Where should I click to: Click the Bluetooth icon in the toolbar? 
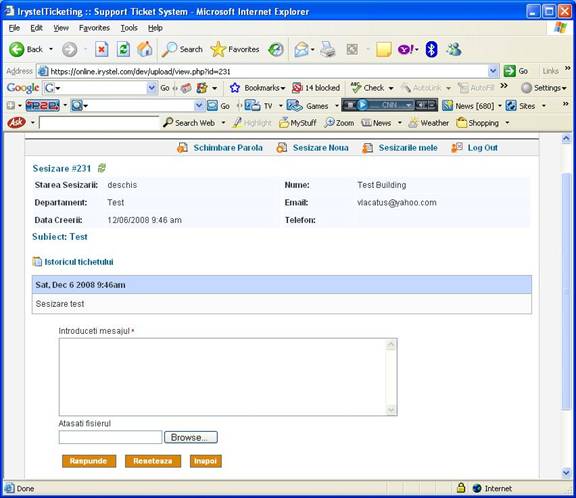tap(431, 49)
